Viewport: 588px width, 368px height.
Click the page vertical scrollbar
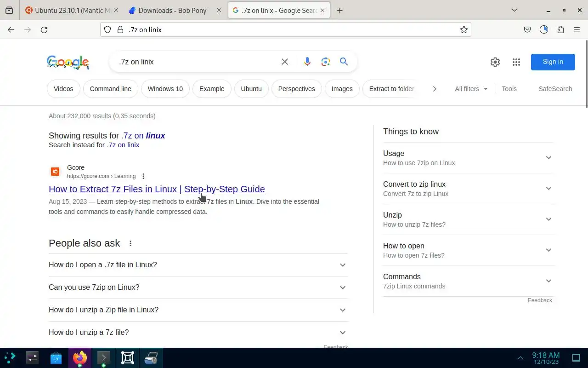pos(586,74)
